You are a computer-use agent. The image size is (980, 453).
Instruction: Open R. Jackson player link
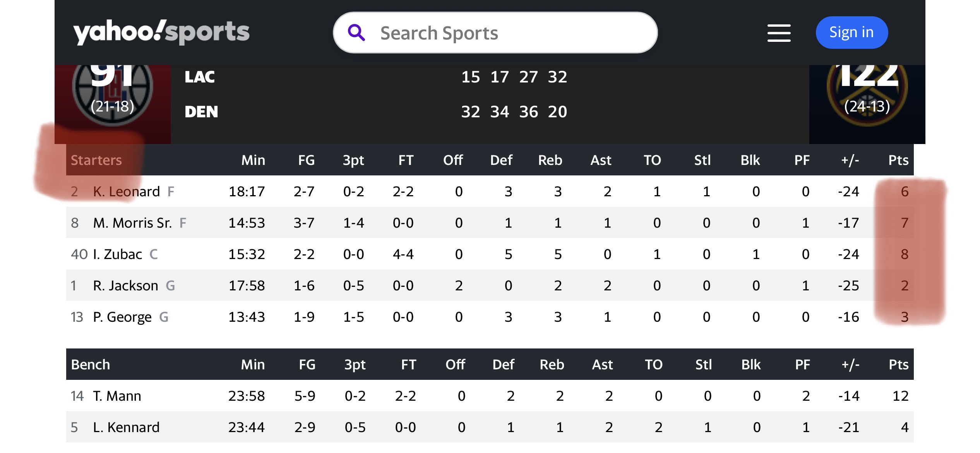click(x=125, y=285)
